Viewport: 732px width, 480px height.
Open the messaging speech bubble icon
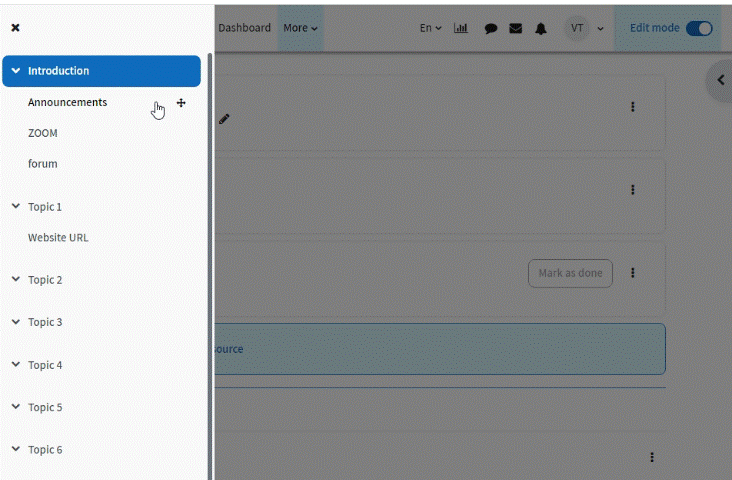click(x=491, y=28)
